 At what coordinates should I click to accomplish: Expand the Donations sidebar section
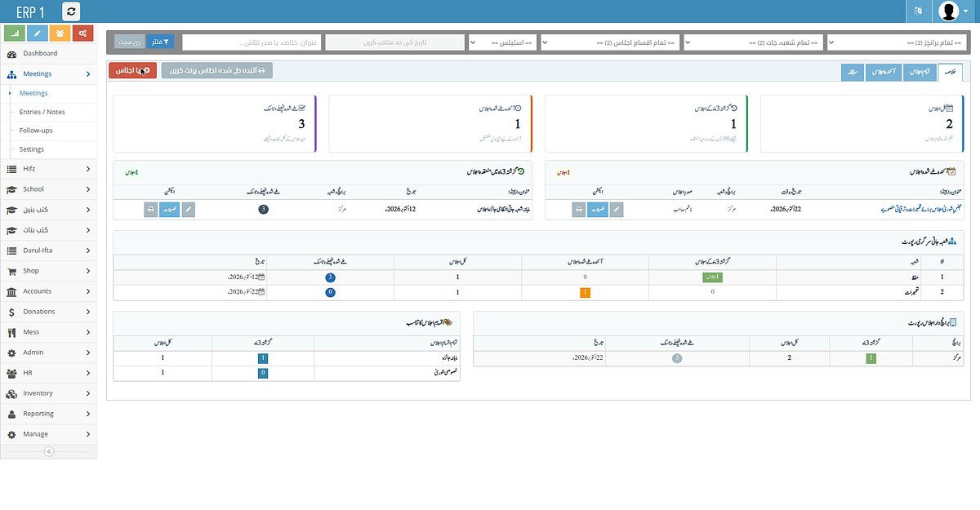48,312
